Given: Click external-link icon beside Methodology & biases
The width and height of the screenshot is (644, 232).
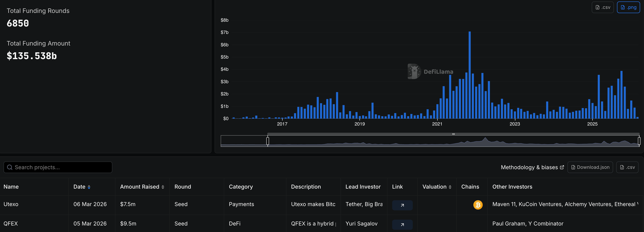Looking at the screenshot, I should point(562,167).
